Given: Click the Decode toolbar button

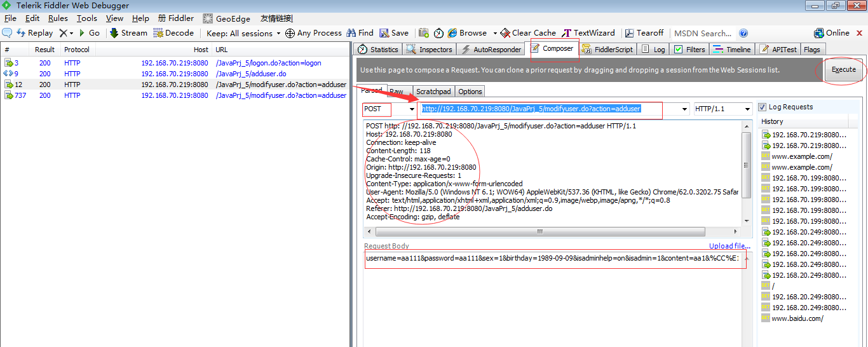Looking at the screenshot, I should pos(173,33).
